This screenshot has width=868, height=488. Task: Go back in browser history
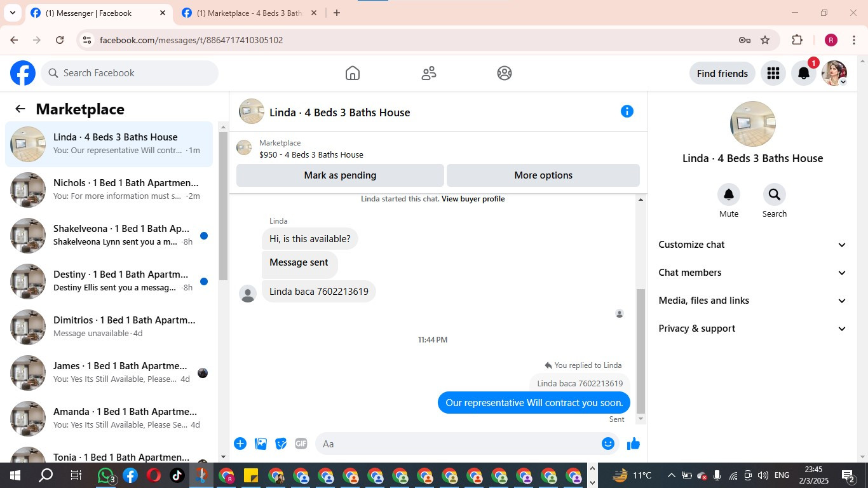click(14, 40)
